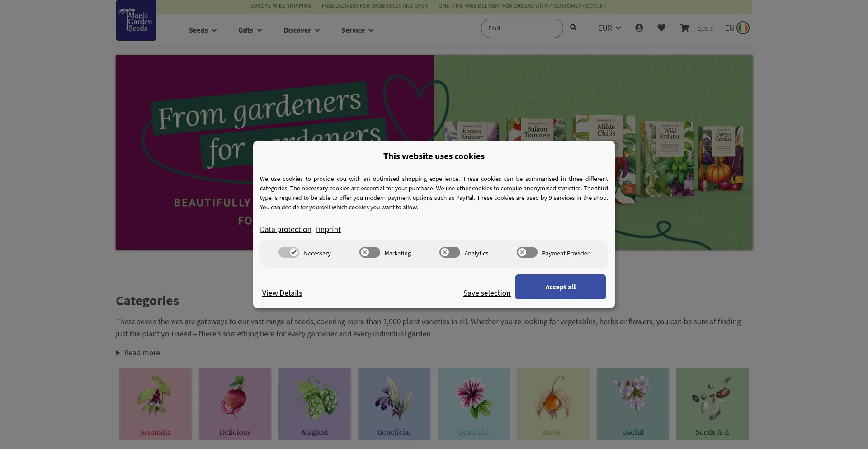
Task: Enable the Analytics cookies toggle
Action: tap(449, 252)
